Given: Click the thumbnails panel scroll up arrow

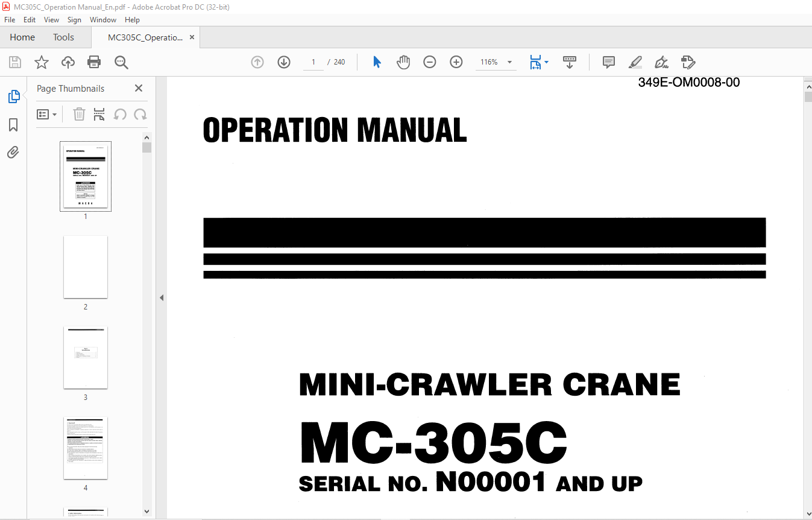Looking at the screenshot, I should [x=146, y=137].
